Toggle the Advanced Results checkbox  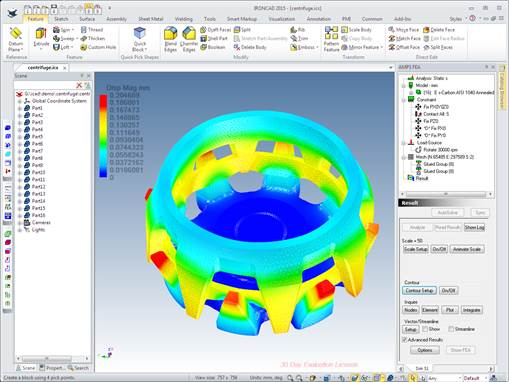[x=405, y=340]
